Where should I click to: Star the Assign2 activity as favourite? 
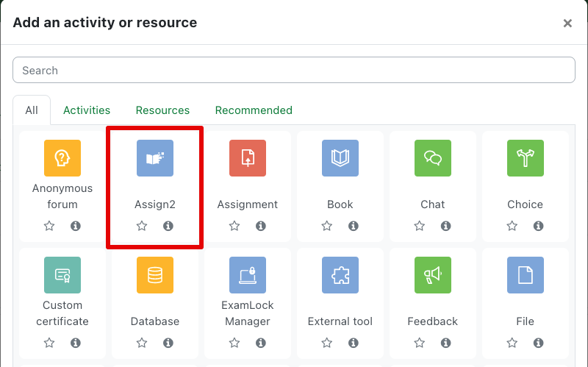pos(142,226)
